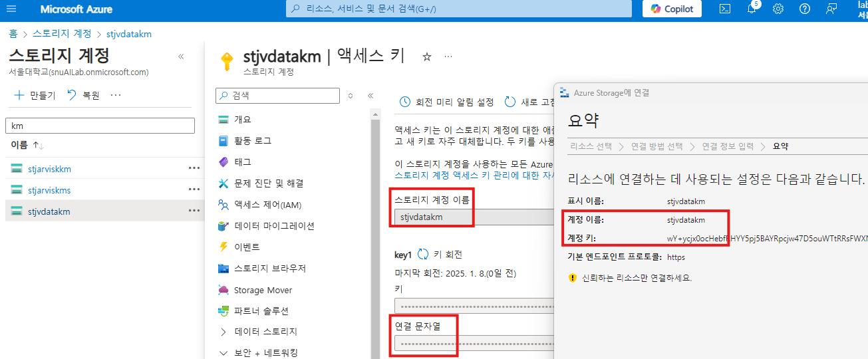Click the 스토리지 계정 이름 field

coord(474,217)
